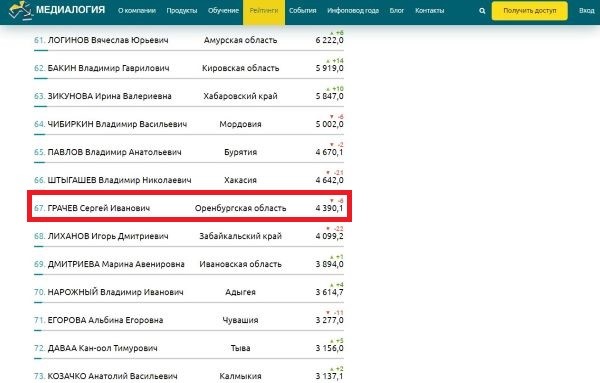Image resolution: width=600 pixels, height=383 pixels.
Task: Select the highlighted Рейтинги tab
Action: tap(264, 11)
